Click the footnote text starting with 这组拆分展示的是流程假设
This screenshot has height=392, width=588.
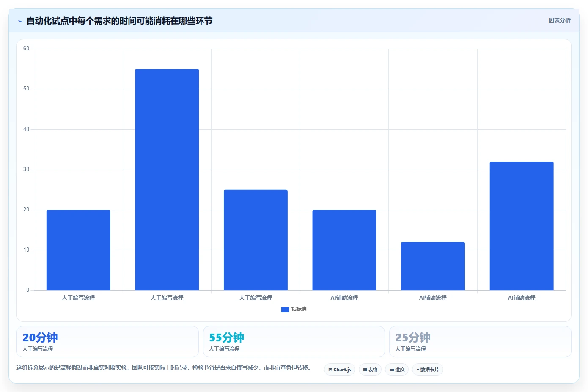click(164, 367)
